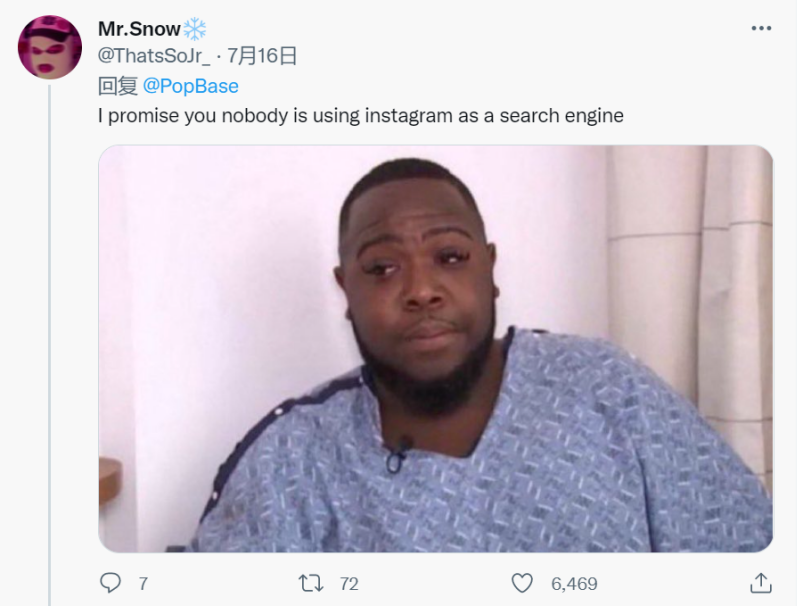Click the retweet count 72
Image resolution: width=803 pixels, height=606 pixels.
(349, 583)
